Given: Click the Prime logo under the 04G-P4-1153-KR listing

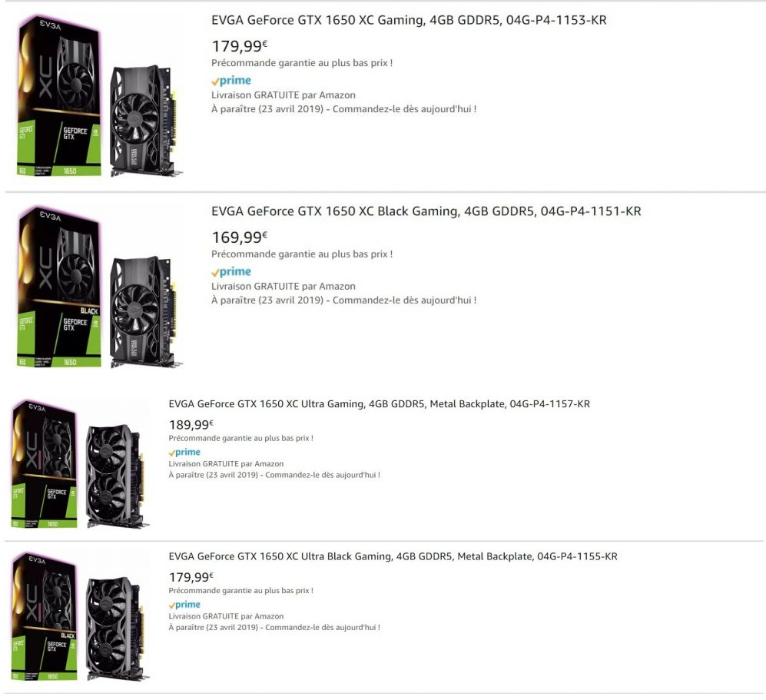Looking at the screenshot, I should (231, 81).
